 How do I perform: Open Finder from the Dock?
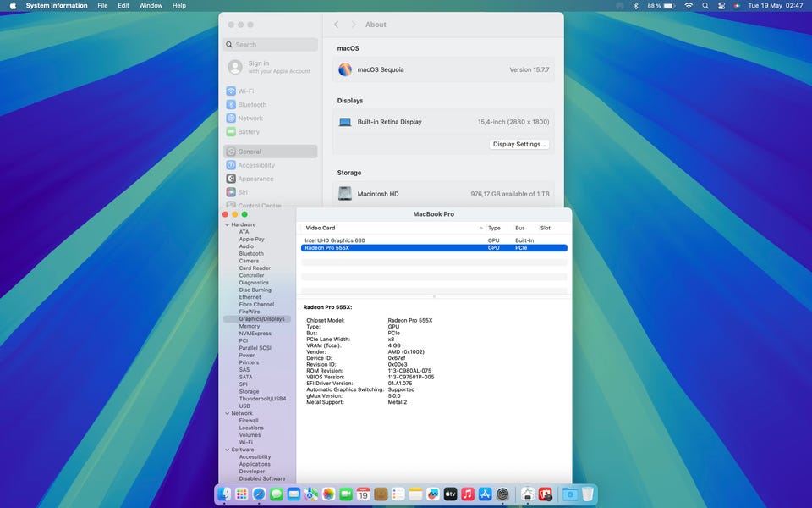(x=224, y=494)
